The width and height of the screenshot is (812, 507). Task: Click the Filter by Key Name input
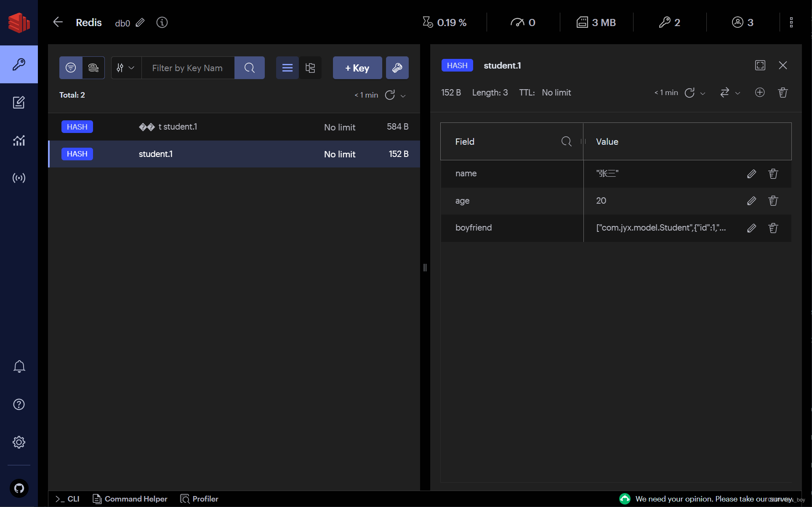click(x=188, y=68)
